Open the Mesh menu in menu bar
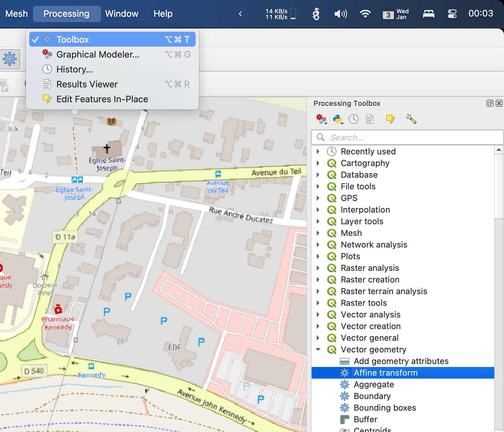This screenshot has width=504, height=432. click(17, 14)
